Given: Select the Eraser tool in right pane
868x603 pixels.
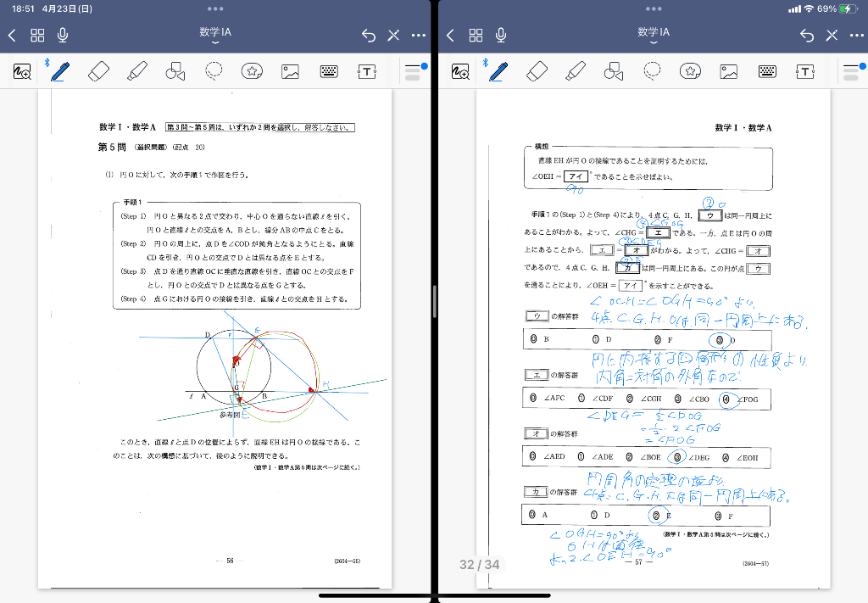Looking at the screenshot, I should [x=536, y=71].
